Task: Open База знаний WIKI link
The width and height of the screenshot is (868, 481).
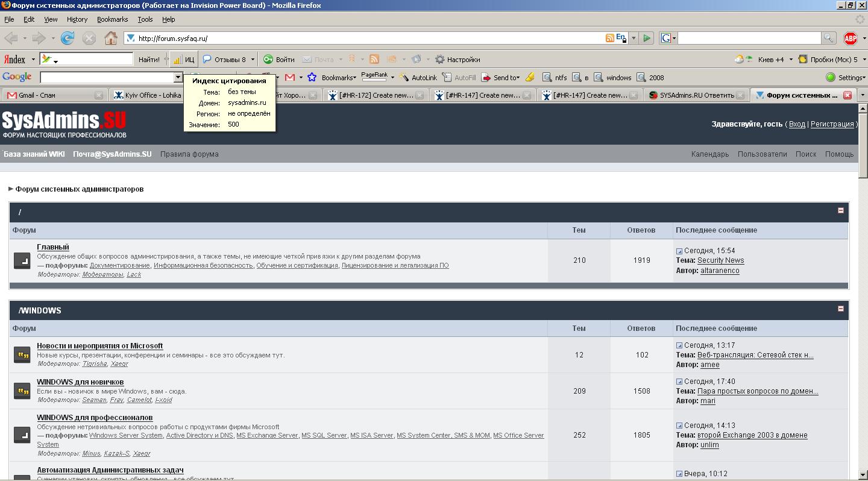Action: point(34,154)
